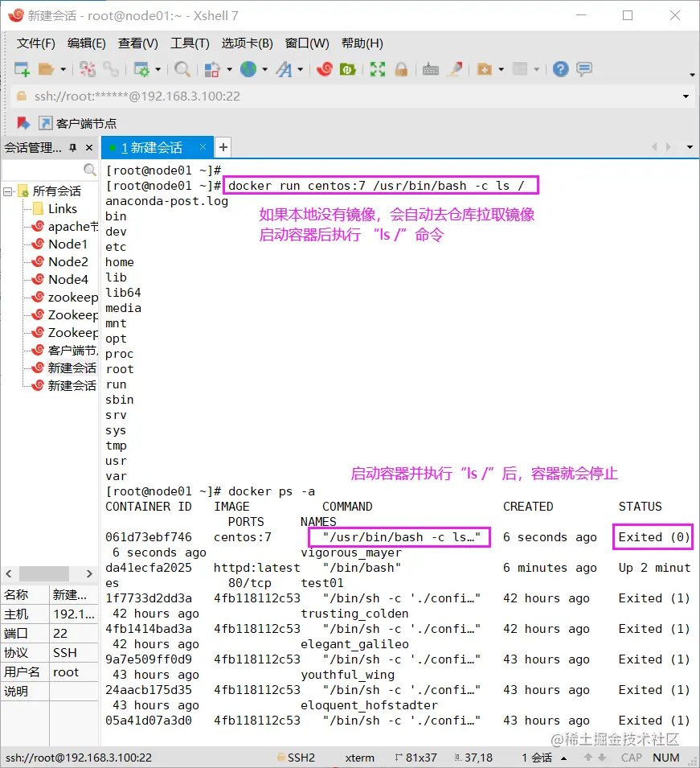Click the keyboard key-mapping icon
This screenshot has width=700, height=768.
(430, 69)
